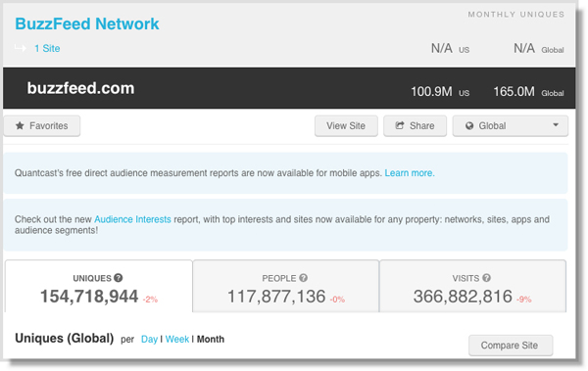Click the -9% visits change indicator
Viewport: 588px width, 371px height.
(x=524, y=300)
